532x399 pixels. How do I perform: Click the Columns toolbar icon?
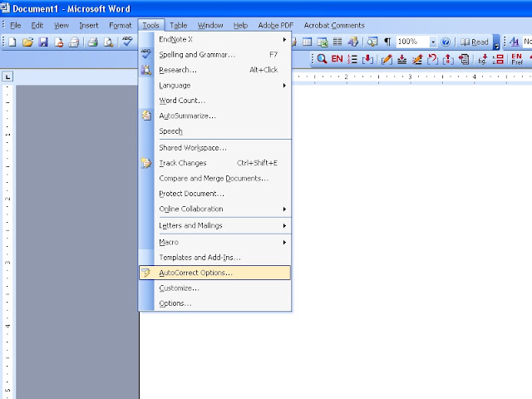click(337, 42)
